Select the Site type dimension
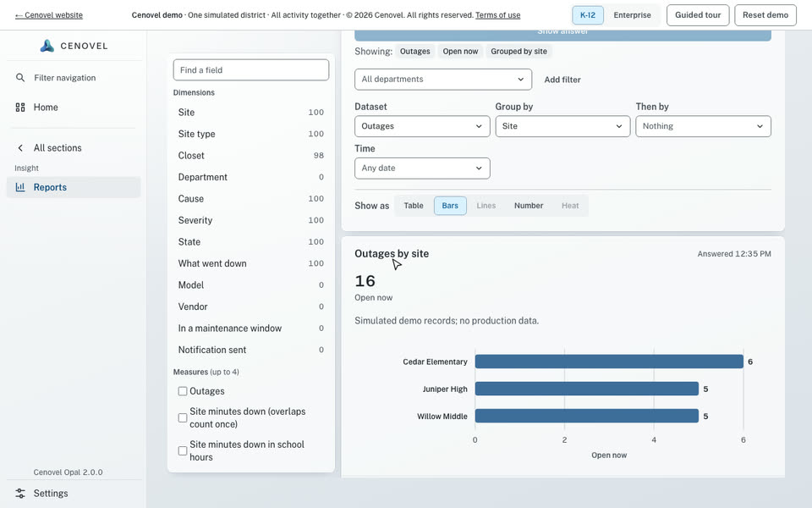Image resolution: width=812 pixels, height=508 pixels. [x=251, y=134]
